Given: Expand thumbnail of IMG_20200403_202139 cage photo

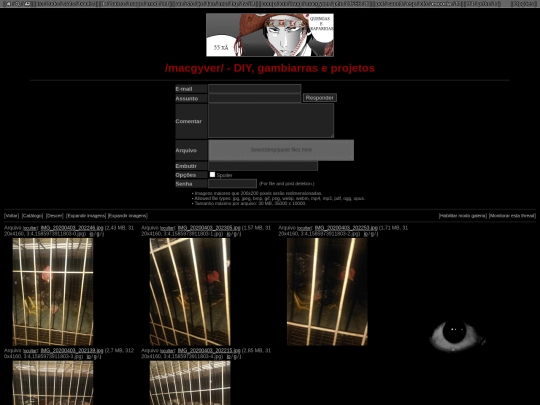Looking at the screenshot, I should tap(53, 383).
